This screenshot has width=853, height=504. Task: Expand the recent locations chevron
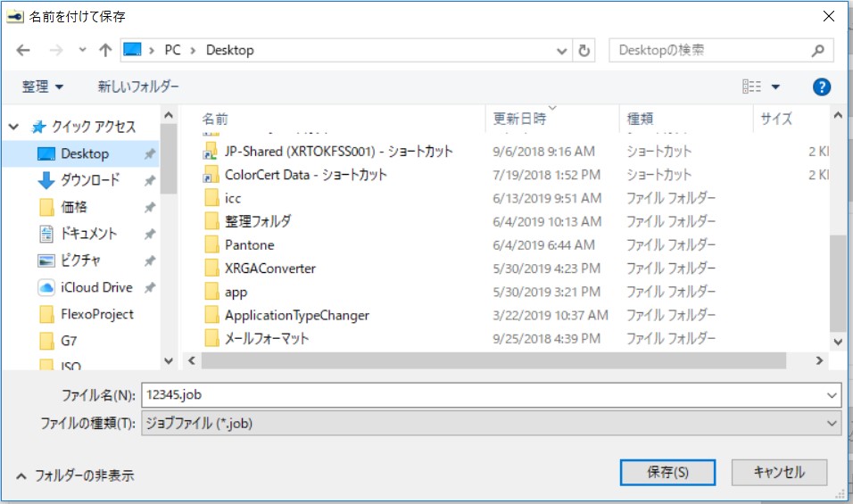82,51
